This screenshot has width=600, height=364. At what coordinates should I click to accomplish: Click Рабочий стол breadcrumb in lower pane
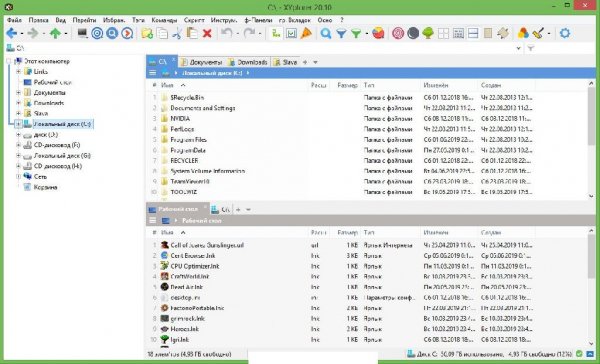pyautogui.click(x=202, y=221)
